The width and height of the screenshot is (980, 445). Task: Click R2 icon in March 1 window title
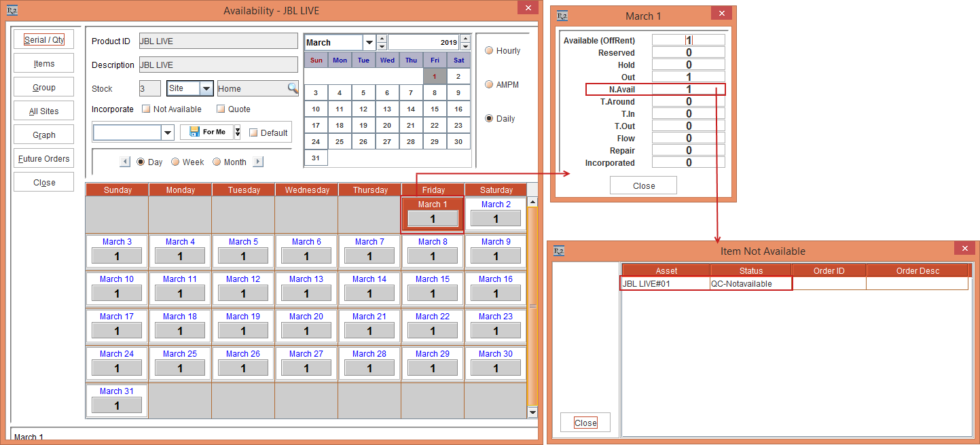pos(561,16)
